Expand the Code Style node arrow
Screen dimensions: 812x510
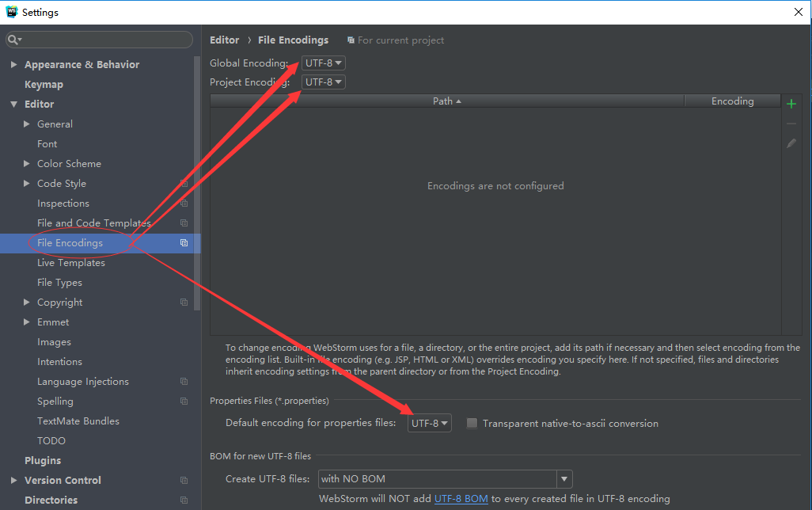pyautogui.click(x=26, y=184)
